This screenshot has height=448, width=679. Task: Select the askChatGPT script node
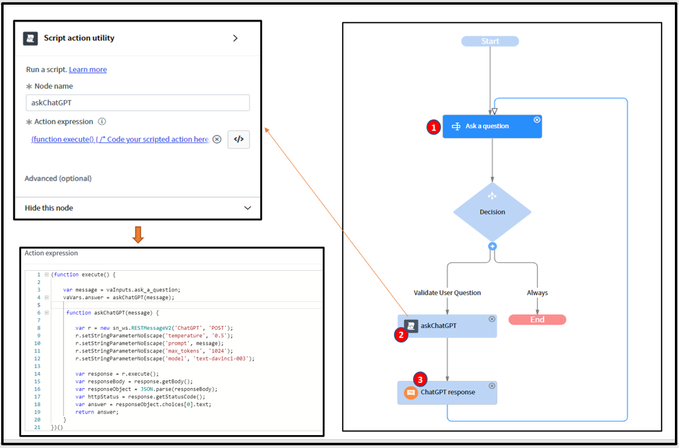(447, 326)
